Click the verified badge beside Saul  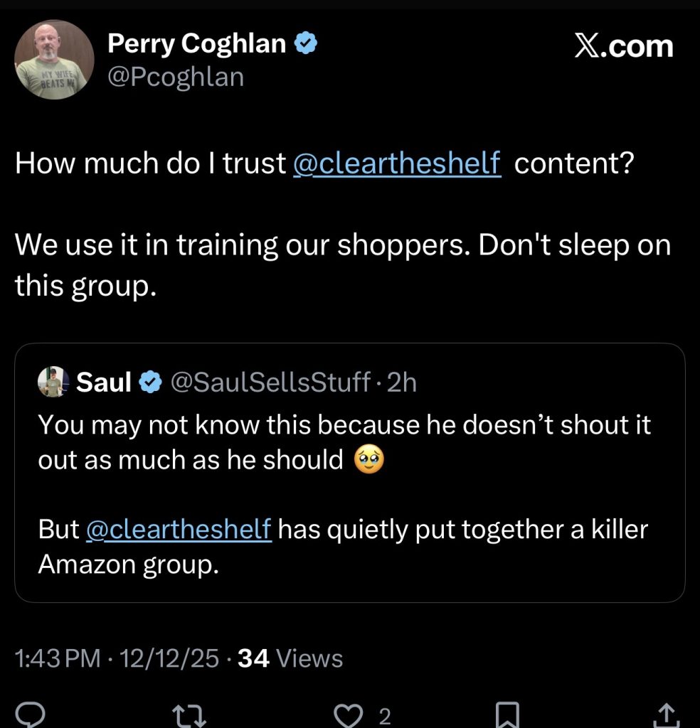point(149,382)
